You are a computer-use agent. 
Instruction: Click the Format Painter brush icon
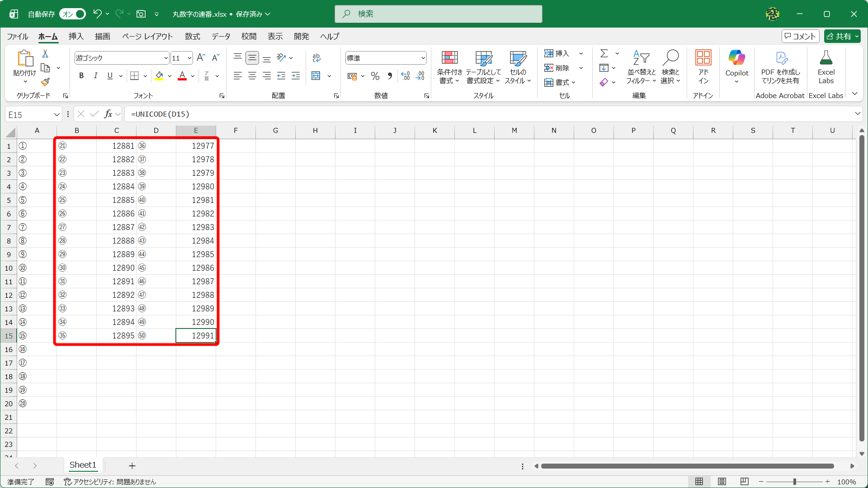pyautogui.click(x=45, y=82)
